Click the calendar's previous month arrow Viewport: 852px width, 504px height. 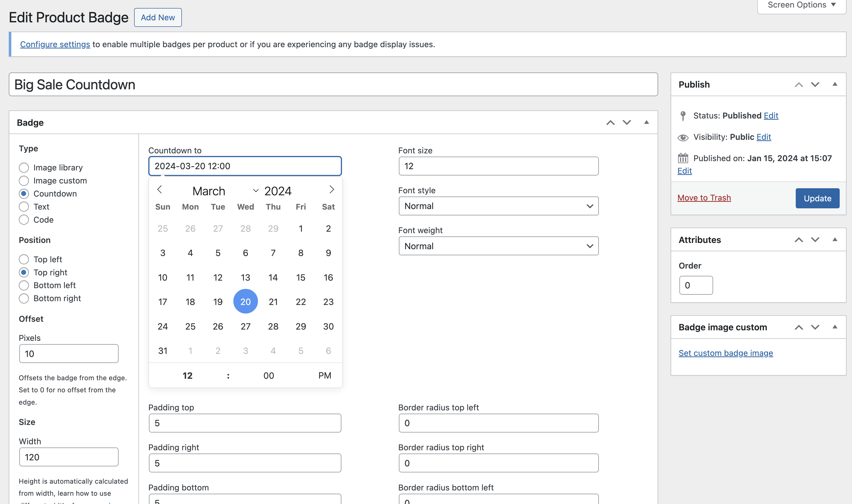(160, 190)
